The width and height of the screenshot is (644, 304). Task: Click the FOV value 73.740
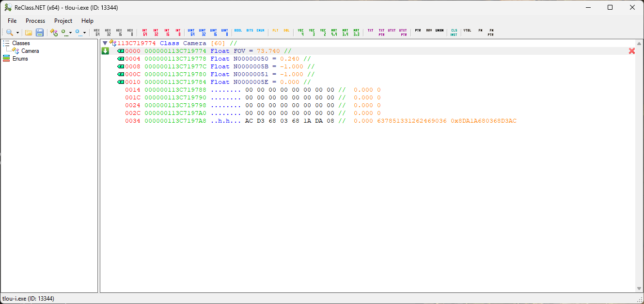pos(268,51)
